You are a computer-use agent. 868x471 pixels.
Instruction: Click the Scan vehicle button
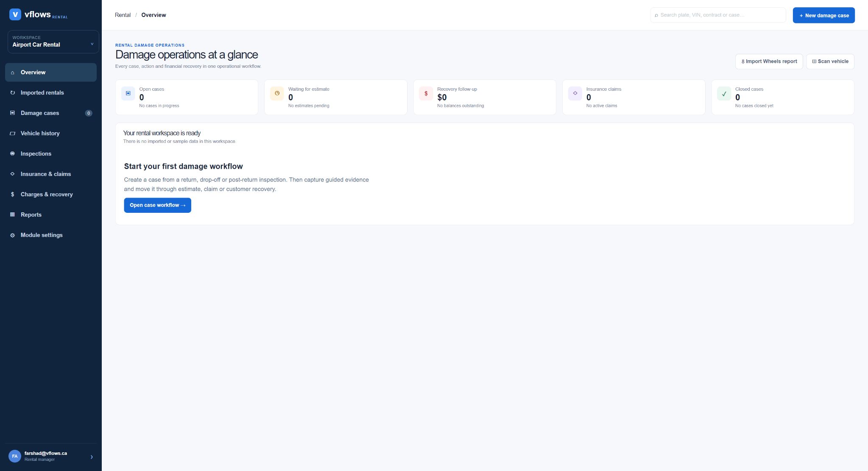830,61
